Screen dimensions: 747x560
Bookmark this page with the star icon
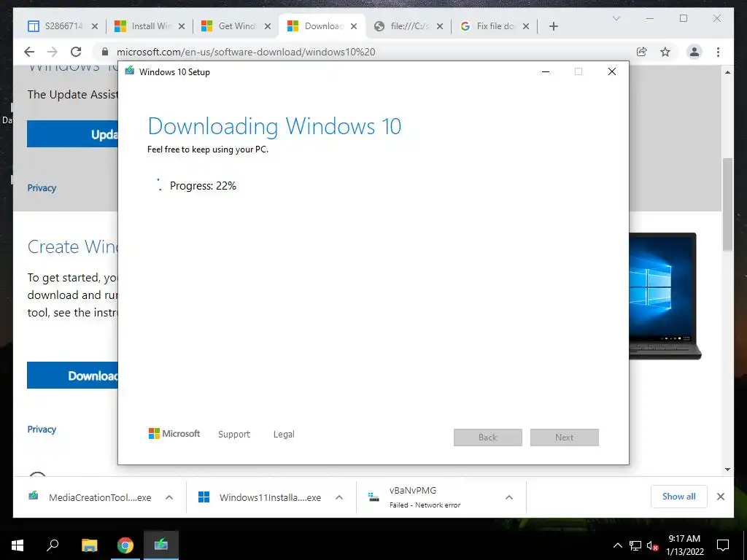point(665,52)
